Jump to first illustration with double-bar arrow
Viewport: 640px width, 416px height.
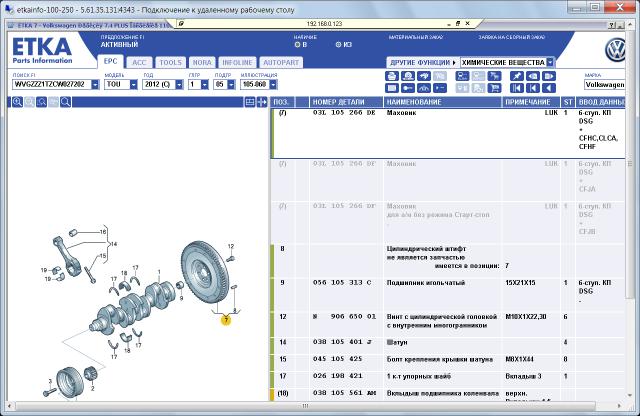(x=517, y=88)
